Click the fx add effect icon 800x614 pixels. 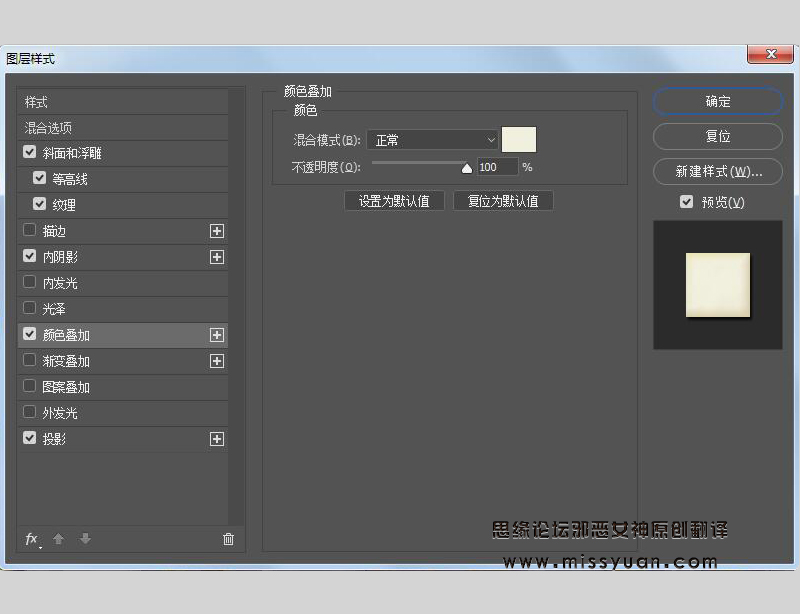[x=31, y=539]
